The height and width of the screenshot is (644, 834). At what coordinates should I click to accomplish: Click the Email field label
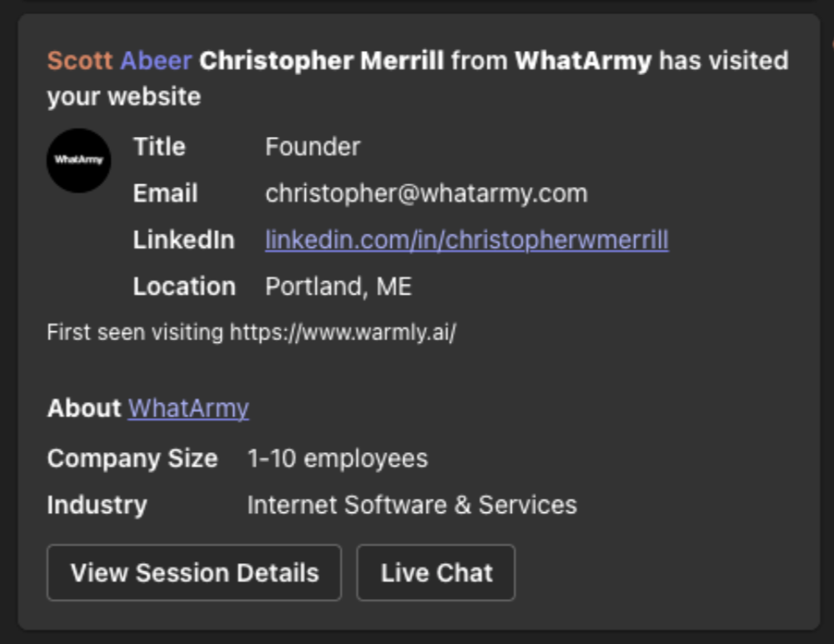click(165, 194)
